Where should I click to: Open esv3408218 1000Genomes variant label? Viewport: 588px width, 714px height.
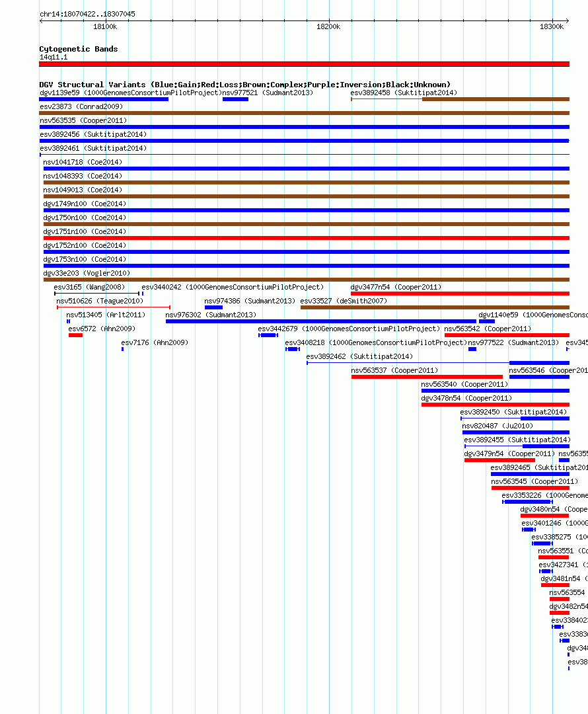(x=376, y=343)
